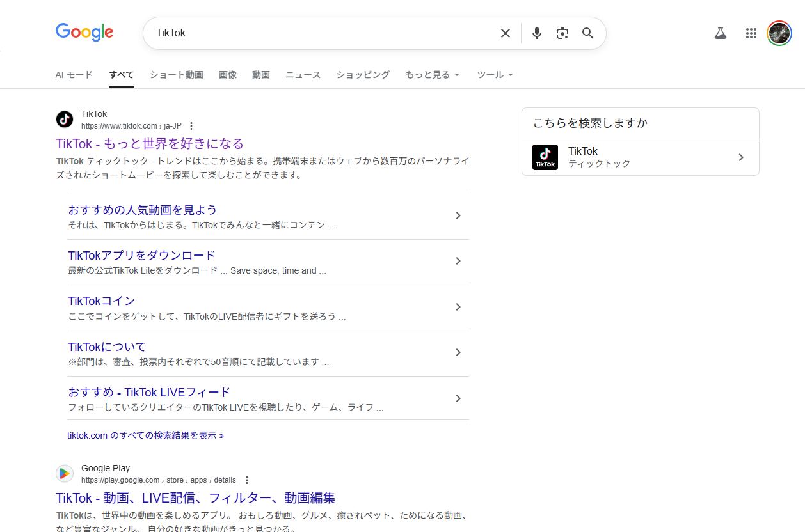Click the TikTok favicon next to the top result

tap(64, 119)
